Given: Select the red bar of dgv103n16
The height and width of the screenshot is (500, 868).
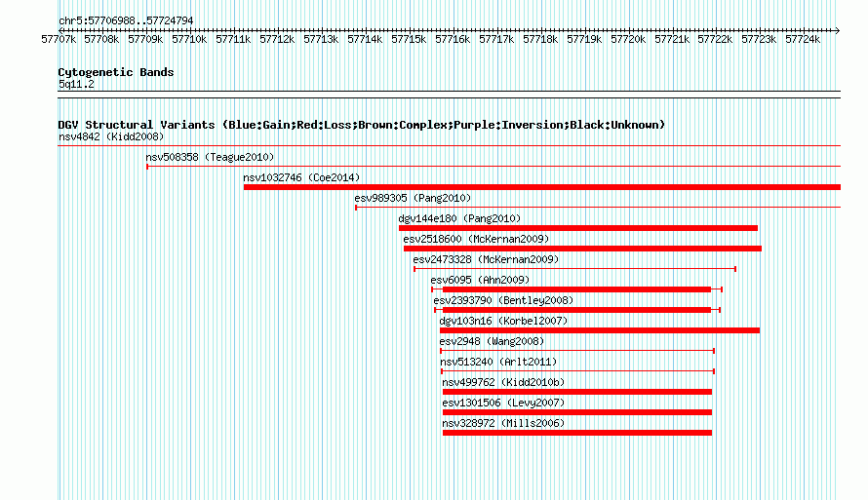Looking at the screenshot, I should 600,330.
